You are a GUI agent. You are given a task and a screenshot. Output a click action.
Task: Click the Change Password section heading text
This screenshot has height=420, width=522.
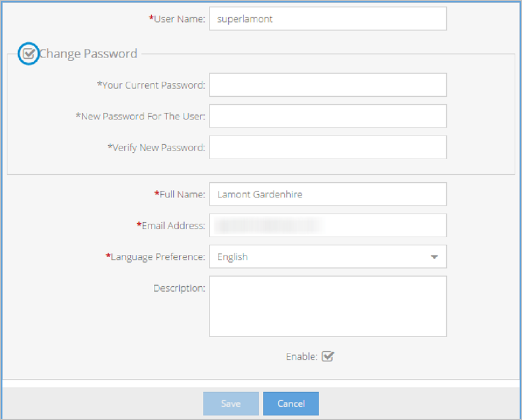pyautogui.click(x=88, y=54)
